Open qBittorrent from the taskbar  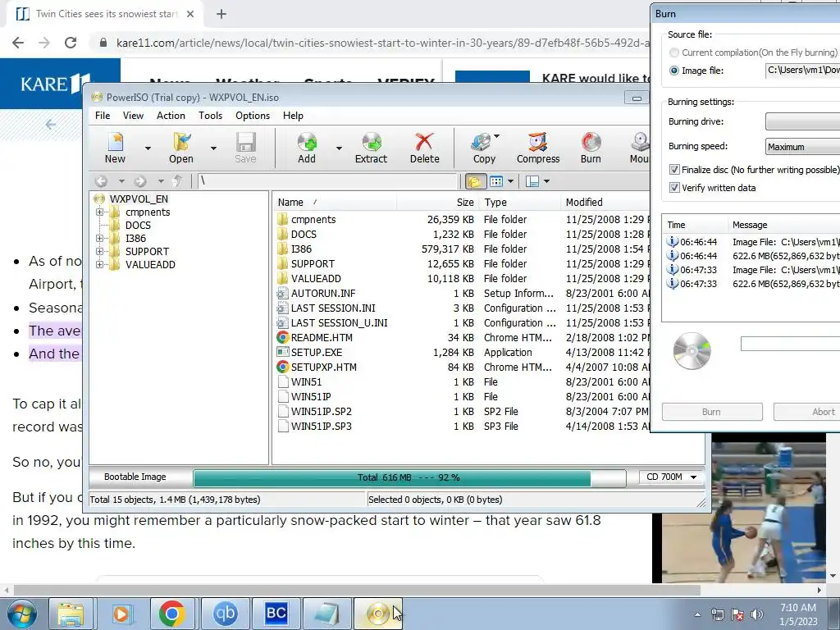[x=225, y=614]
